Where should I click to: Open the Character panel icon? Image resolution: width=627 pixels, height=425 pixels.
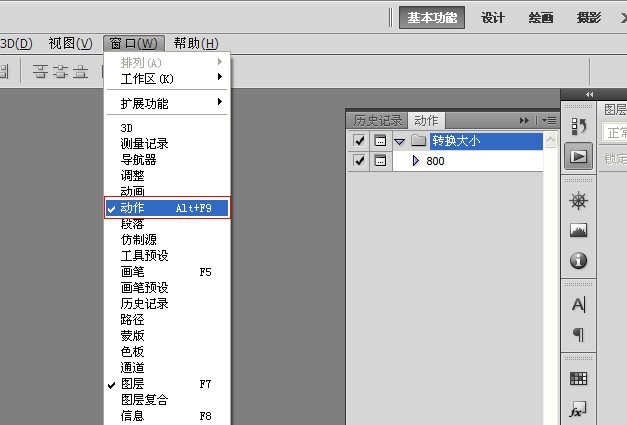[578, 305]
